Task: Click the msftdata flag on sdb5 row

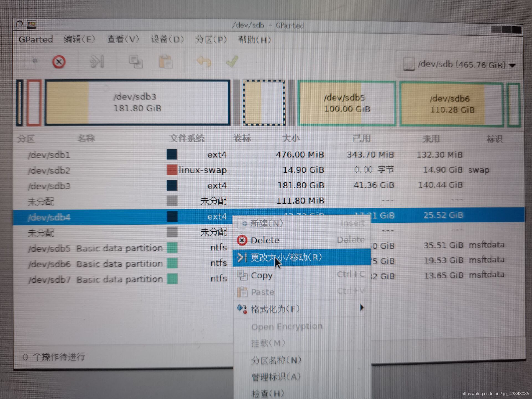Action: (x=486, y=245)
